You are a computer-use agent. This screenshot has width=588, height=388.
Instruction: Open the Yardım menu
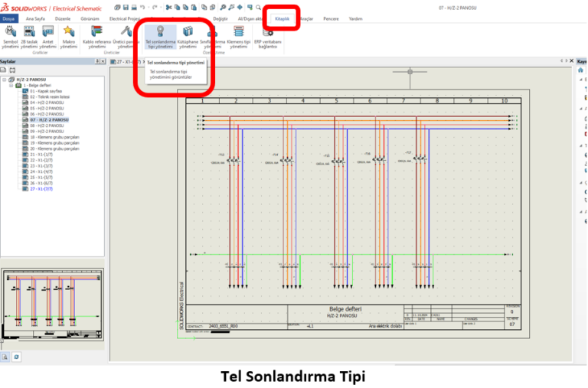pyautogui.click(x=356, y=18)
